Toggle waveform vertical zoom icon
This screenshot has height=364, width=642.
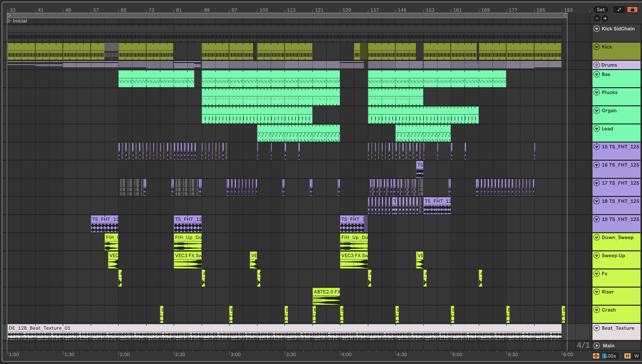coord(596,356)
